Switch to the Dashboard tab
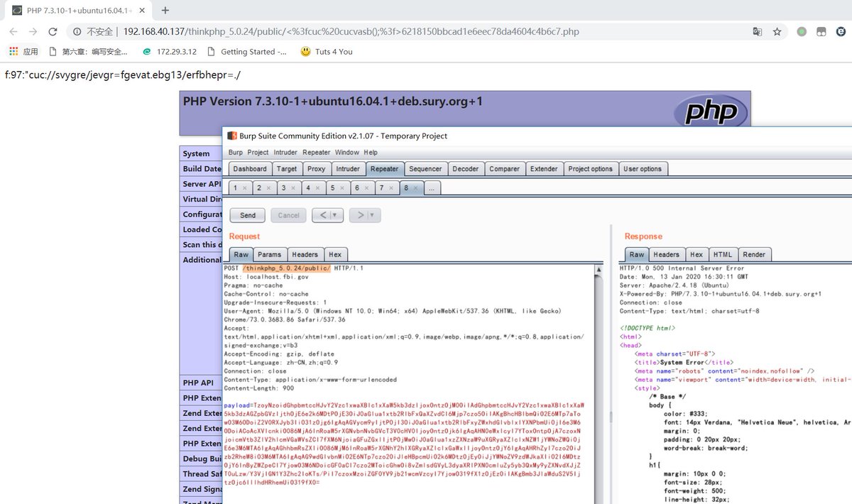This screenshot has height=504, width=852. [250, 169]
